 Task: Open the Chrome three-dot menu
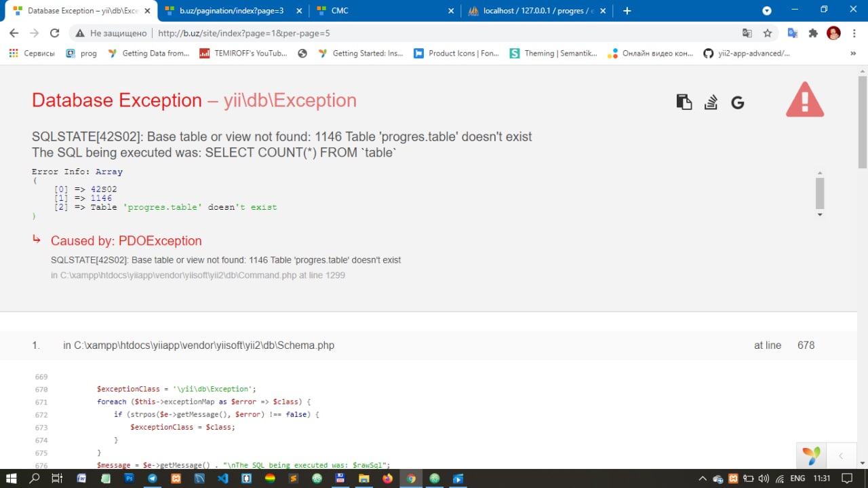854,33
